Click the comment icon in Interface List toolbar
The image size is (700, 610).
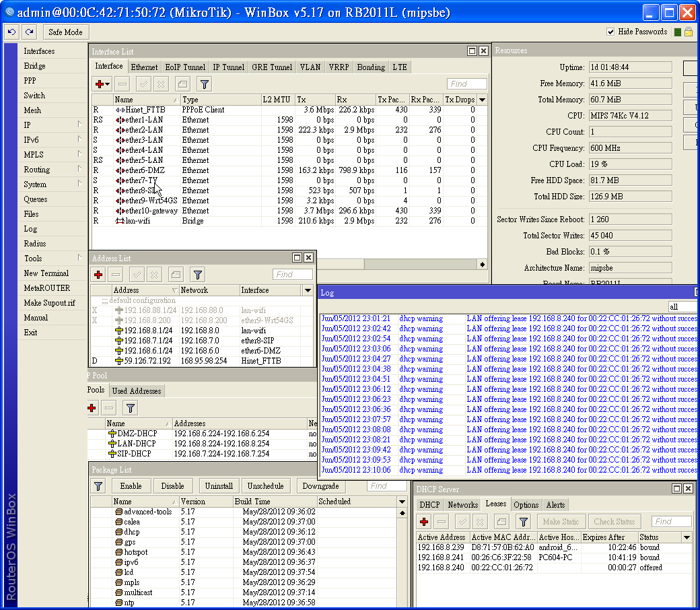pos(182,84)
